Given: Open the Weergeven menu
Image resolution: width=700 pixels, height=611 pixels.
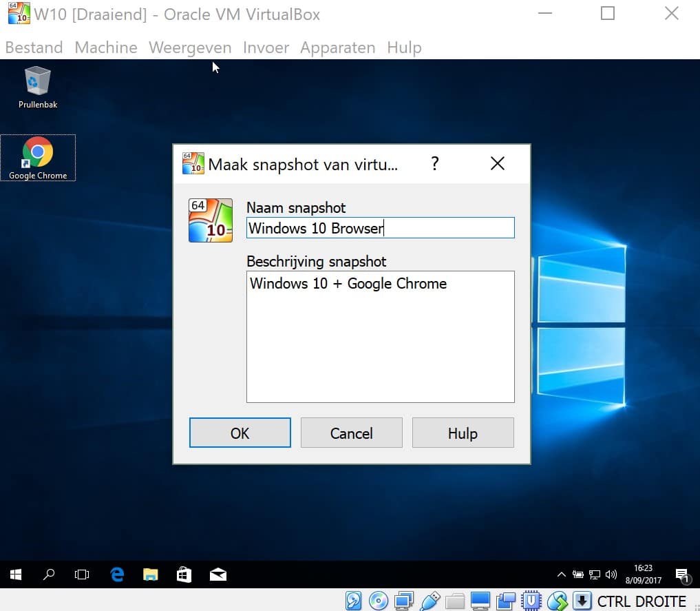Looking at the screenshot, I should point(190,48).
